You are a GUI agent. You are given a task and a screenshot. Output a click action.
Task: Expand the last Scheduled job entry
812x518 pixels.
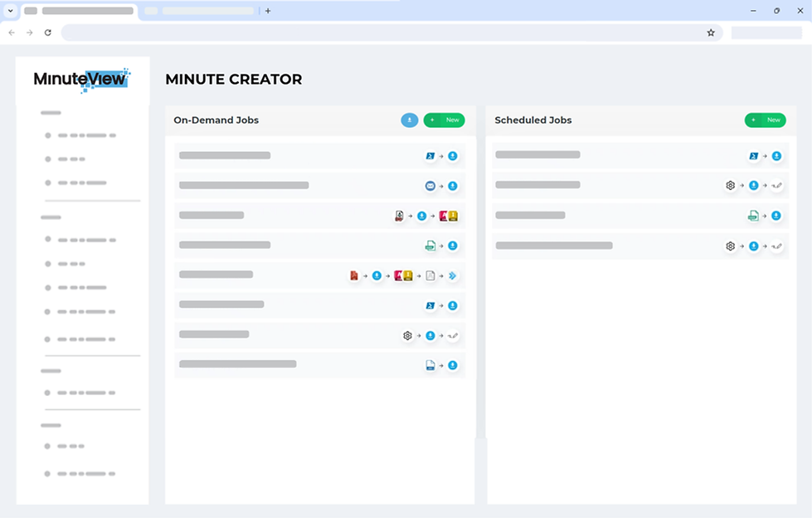point(581,246)
